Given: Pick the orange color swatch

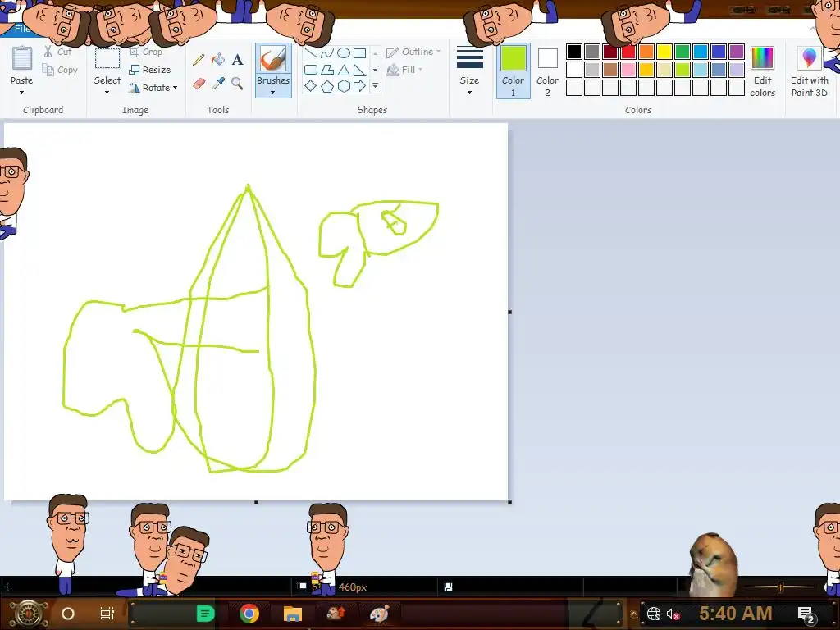Looking at the screenshot, I should point(646,52).
